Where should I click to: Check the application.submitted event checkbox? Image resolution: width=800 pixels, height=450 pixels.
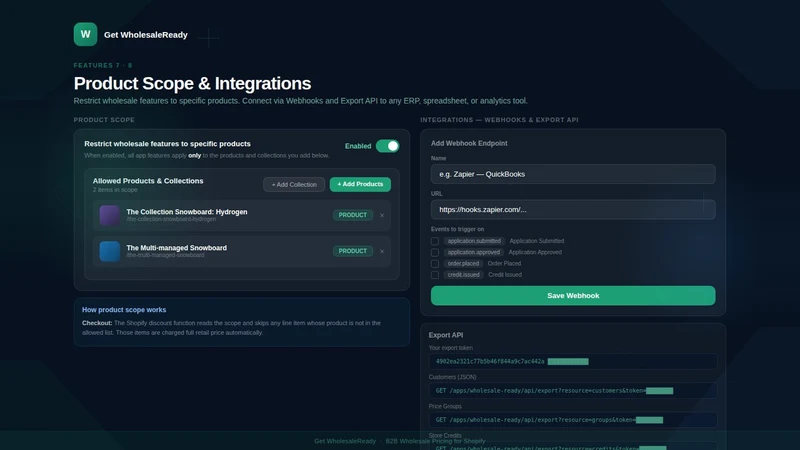435,241
